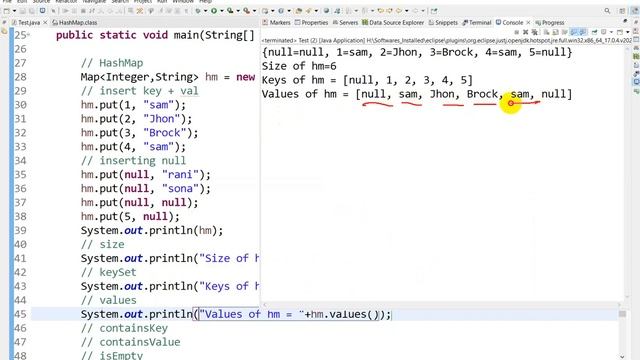This screenshot has width=640, height=360.
Task: Open the Data Source Explorer tab
Action: click(393, 22)
